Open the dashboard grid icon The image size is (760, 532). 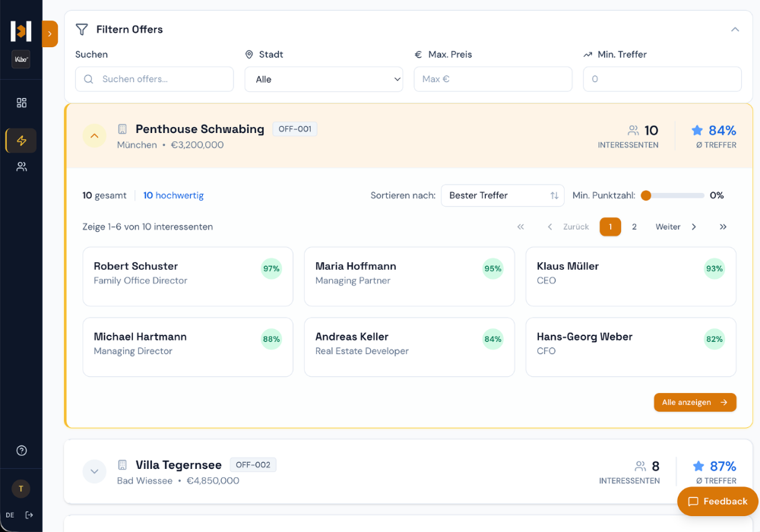click(x=21, y=103)
